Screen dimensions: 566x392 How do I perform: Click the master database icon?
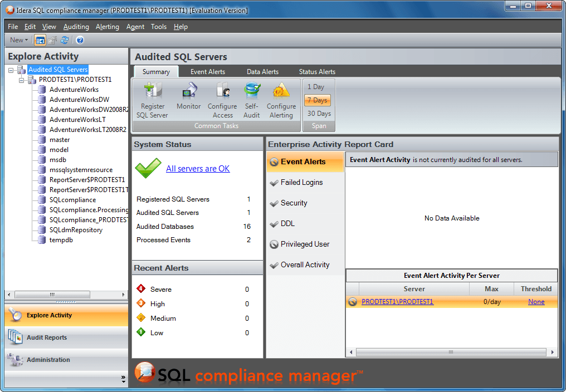(x=42, y=140)
